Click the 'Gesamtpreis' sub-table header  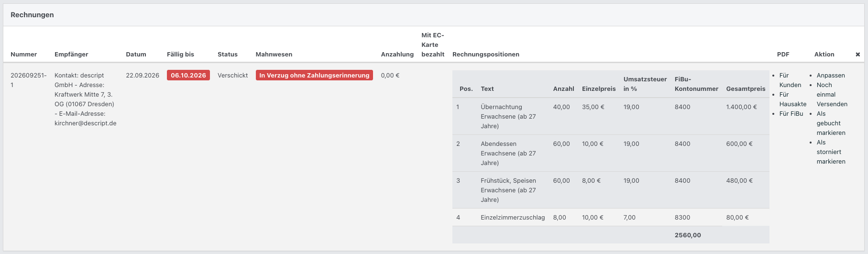point(746,89)
